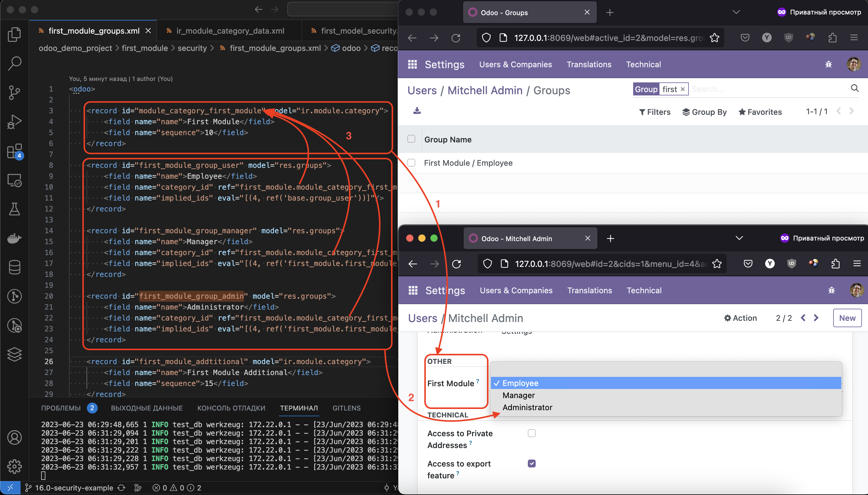
Task: Click Users breadcrumb in Groups window
Action: (422, 90)
